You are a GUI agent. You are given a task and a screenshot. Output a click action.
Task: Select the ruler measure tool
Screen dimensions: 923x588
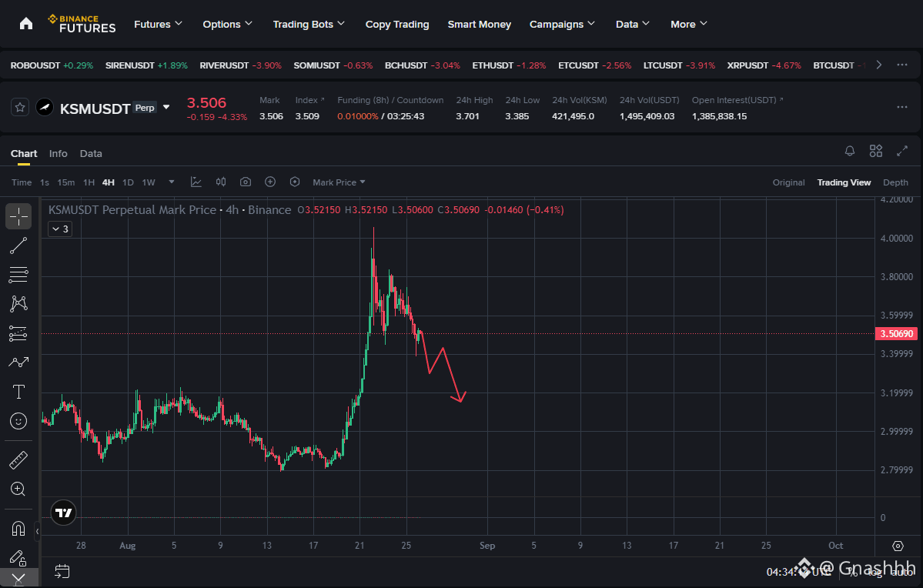tap(18, 459)
